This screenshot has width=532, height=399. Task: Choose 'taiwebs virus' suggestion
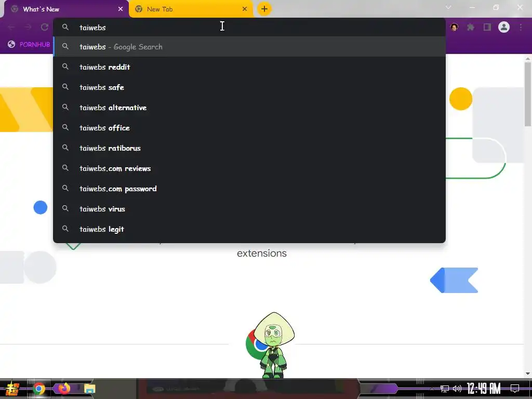(249, 209)
